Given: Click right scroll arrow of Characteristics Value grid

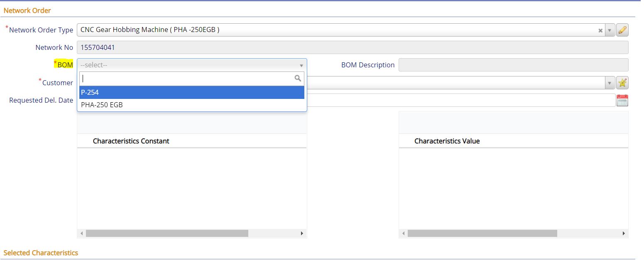Looking at the screenshot, I should [x=624, y=234].
